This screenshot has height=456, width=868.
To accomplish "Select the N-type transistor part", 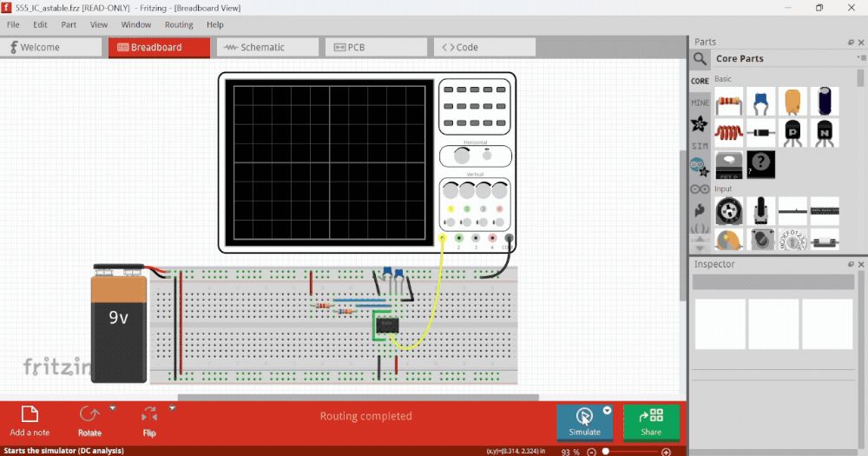I will [825, 133].
